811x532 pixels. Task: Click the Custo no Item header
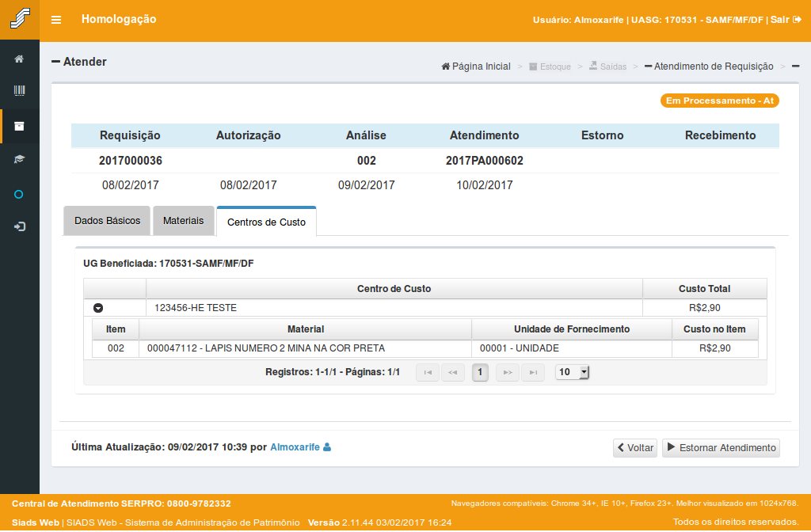715,329
